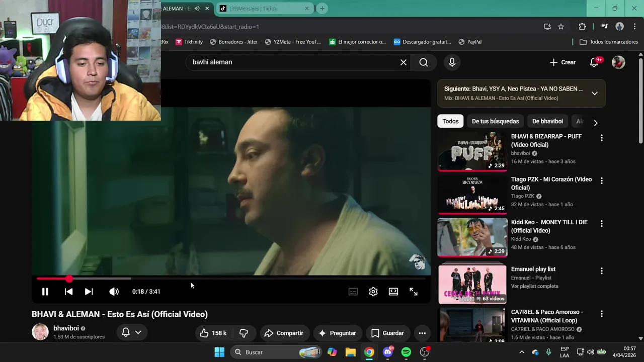644x362 pixels.
Task: Open Spotify from the taskbar
Action: (x=406, y=352)
